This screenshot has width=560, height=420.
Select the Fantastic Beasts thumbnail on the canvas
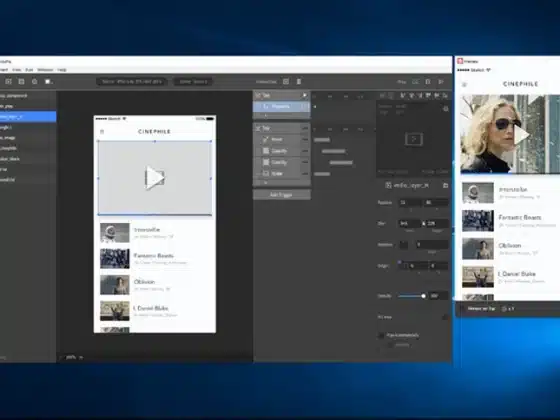point(115,258)
